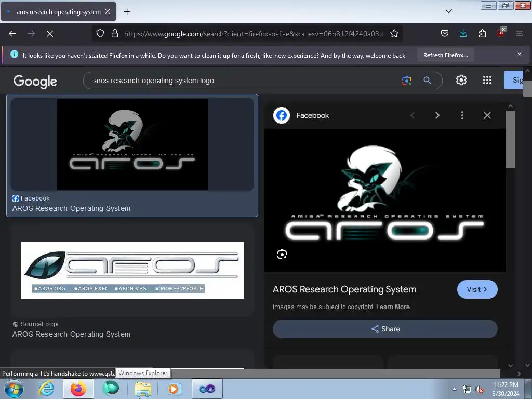Search by image with Google Lens
Screen dimensions: 532x399
click(x=406, y=81)
